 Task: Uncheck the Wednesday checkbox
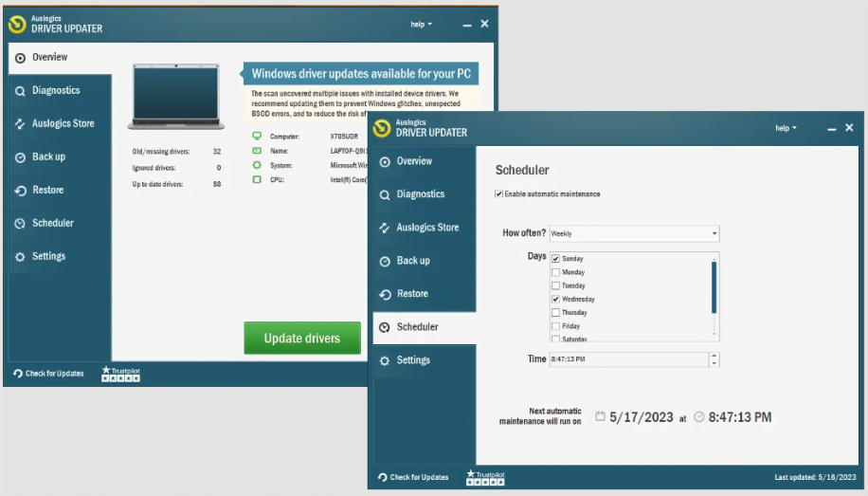click(x=556, y=300)
